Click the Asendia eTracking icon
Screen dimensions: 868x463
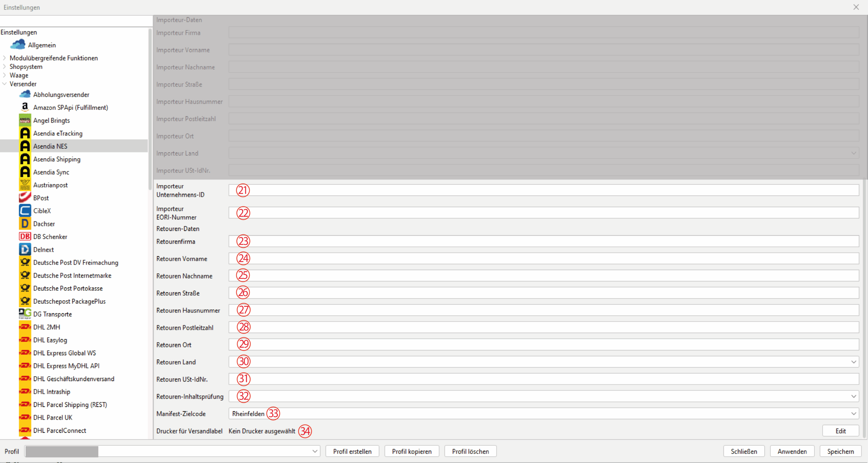(25, 133)
